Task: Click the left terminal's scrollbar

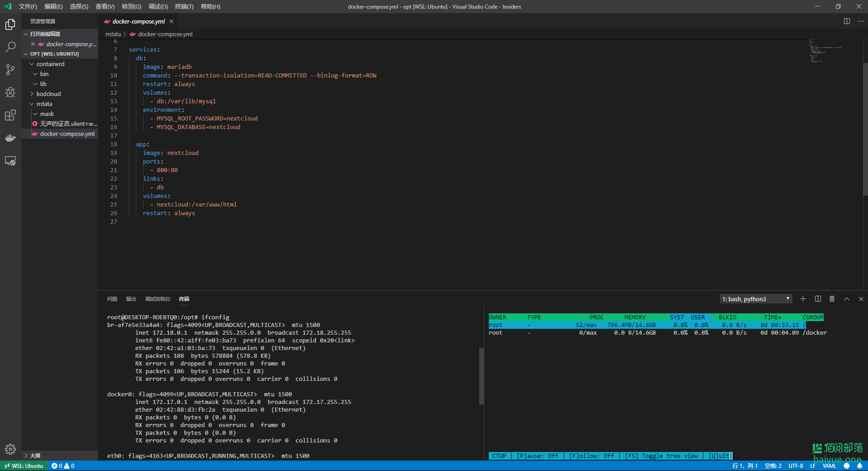Action: 482,376
